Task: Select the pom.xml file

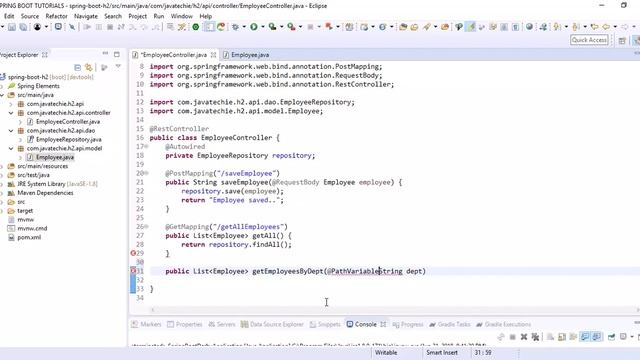Action: tap(29, 237)
